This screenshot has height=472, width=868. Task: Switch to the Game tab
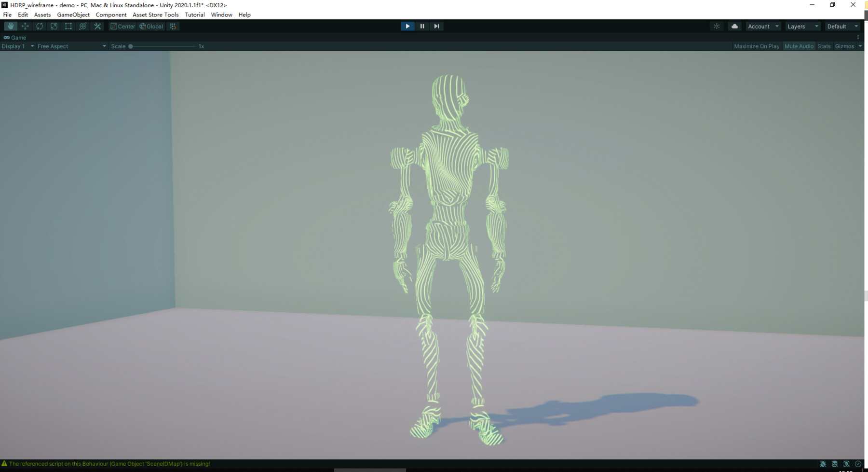tap(15, 37)
